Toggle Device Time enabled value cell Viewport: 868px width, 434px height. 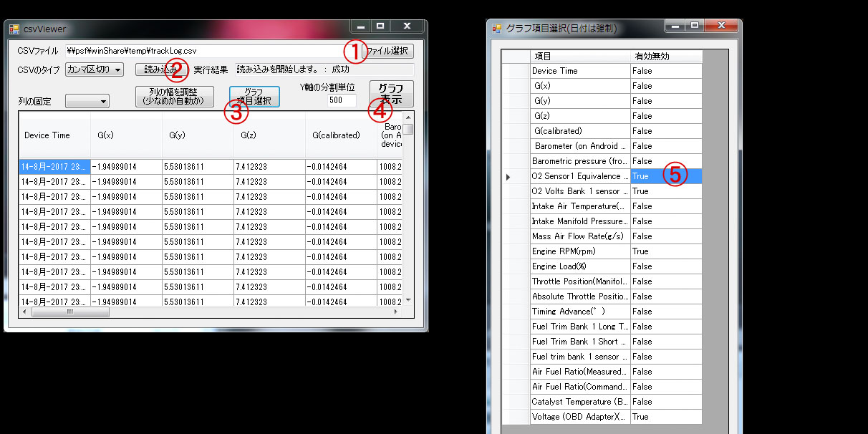tap(665, 71)
